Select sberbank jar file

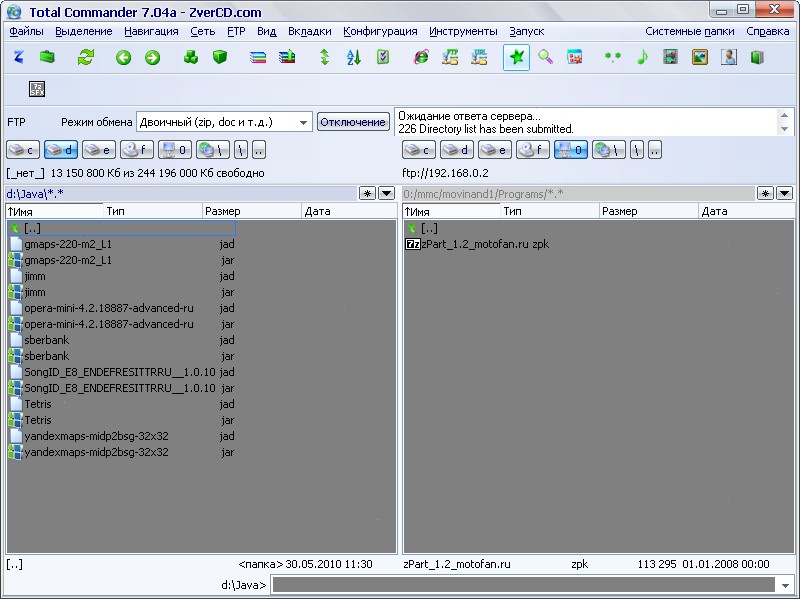121,356
